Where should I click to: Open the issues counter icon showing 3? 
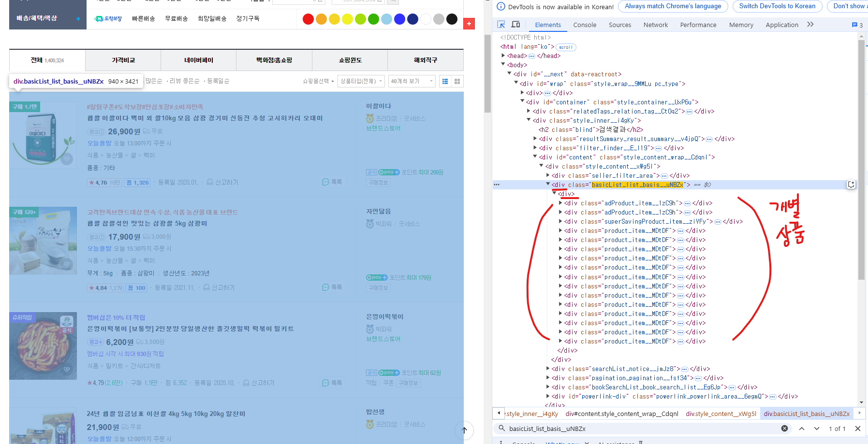[857, 25]
